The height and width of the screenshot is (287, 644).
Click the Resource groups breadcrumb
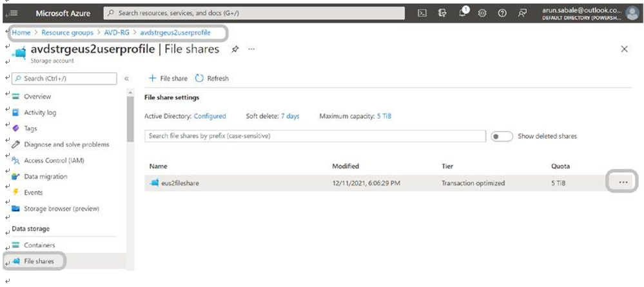coord(67,33)
